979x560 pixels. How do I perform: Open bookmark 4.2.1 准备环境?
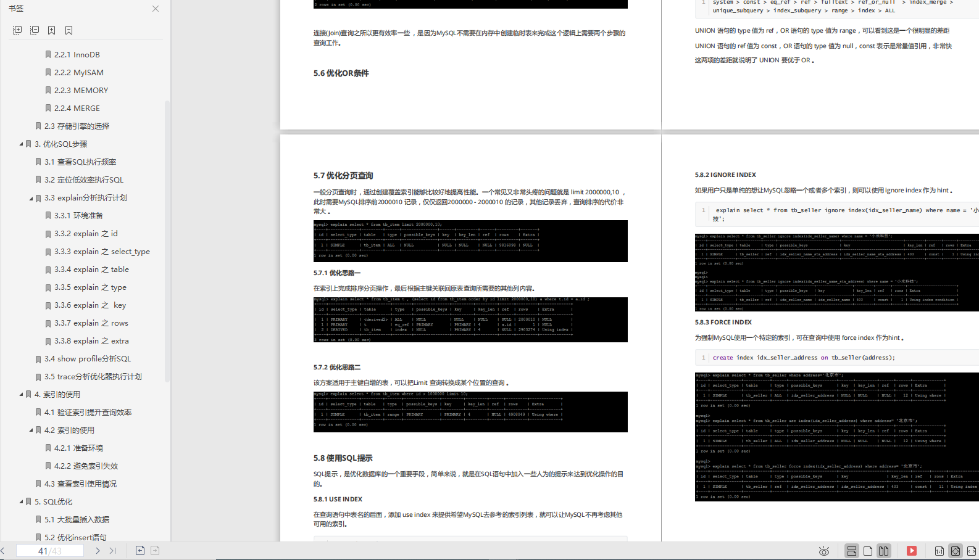click(x=78, y=448)
